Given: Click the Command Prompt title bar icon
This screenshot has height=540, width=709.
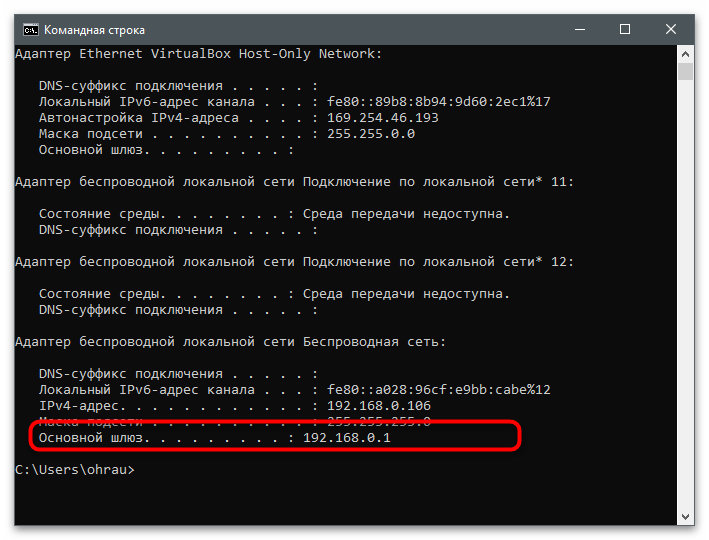Looking at the screenshot, I should 31,30.
